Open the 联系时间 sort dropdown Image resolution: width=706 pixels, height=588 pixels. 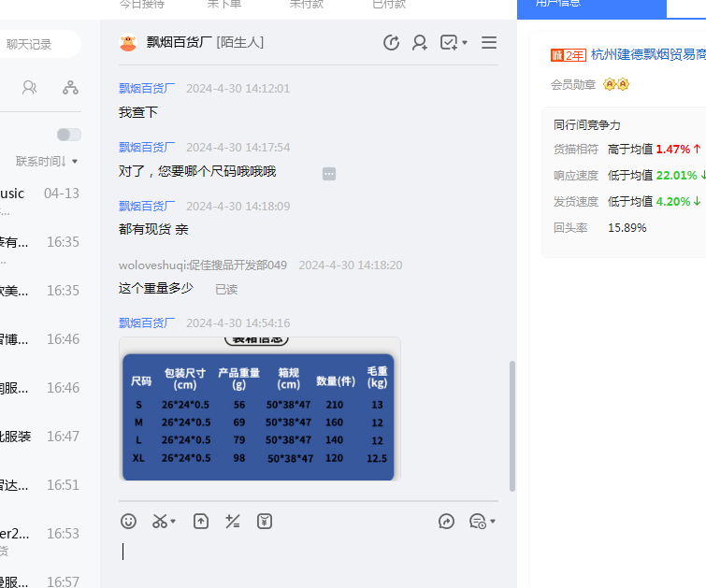click(47, 162)
